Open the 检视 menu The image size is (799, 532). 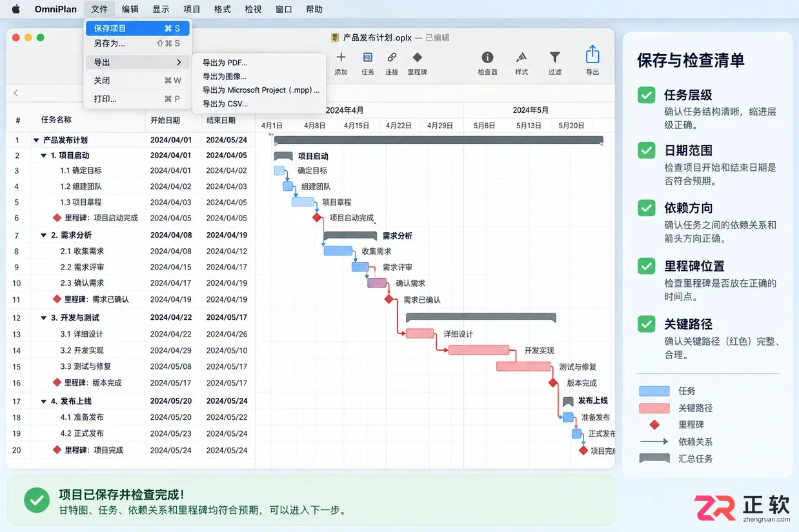[x=254, y=9]
